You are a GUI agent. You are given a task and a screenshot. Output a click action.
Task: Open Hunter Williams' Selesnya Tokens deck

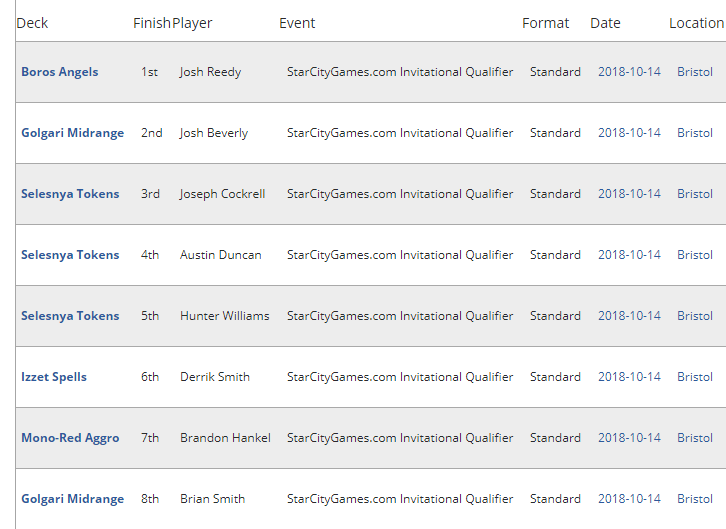[70, 316]
